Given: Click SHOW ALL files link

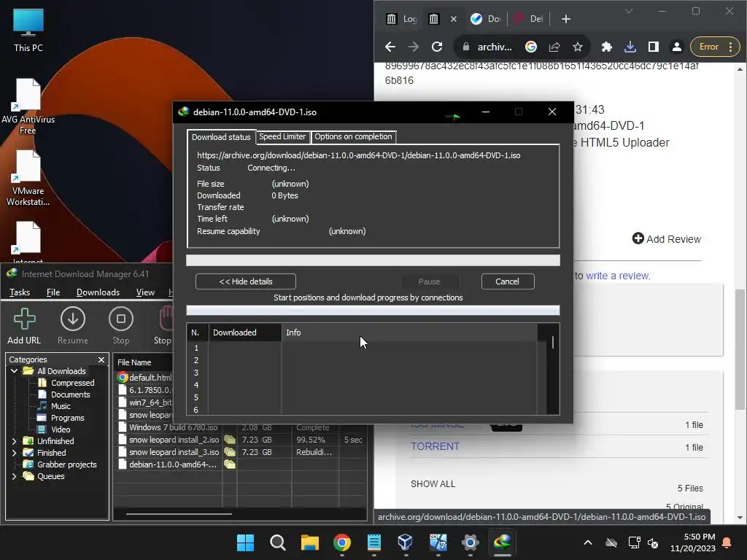Looking at the screenshot, I should point(433,484).
